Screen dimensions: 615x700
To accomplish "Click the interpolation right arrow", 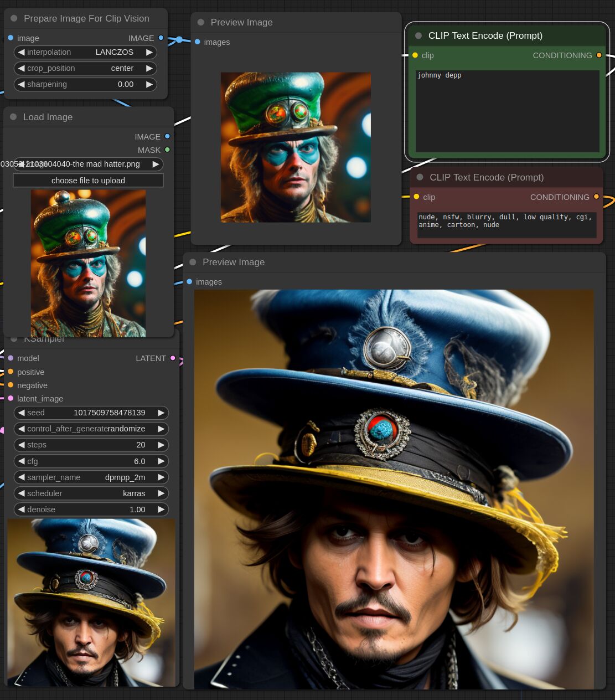I will point(149,52).
